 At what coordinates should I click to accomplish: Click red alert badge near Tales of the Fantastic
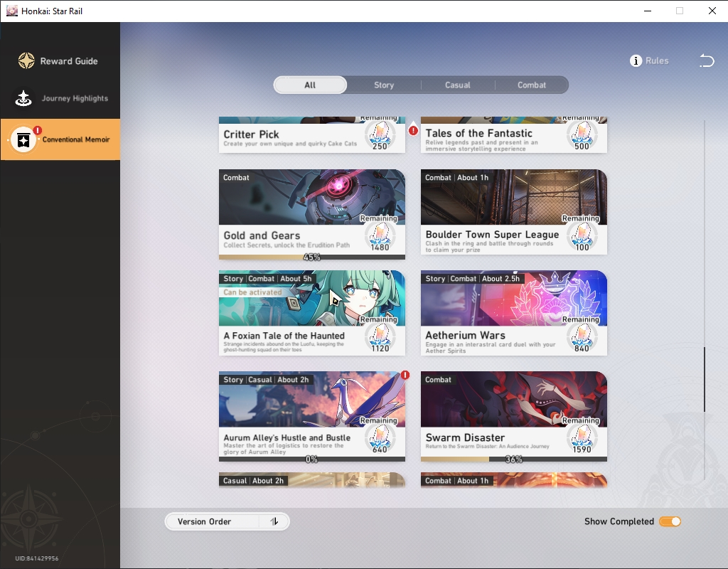point(413,131)
